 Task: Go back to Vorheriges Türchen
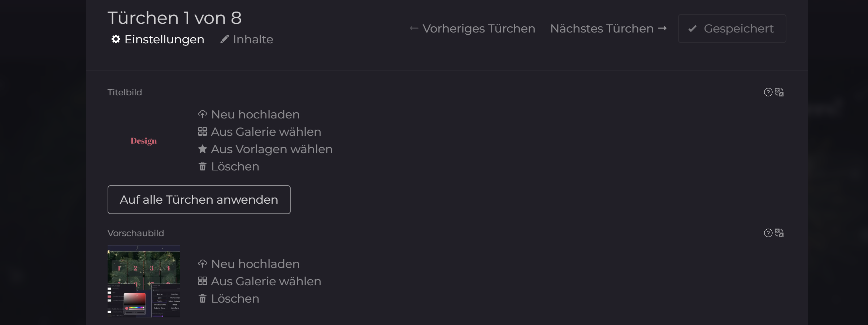472,29
